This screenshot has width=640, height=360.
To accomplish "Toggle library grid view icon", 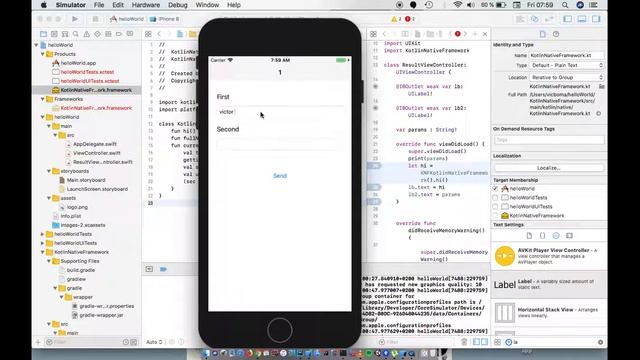I will click(498, 342).
